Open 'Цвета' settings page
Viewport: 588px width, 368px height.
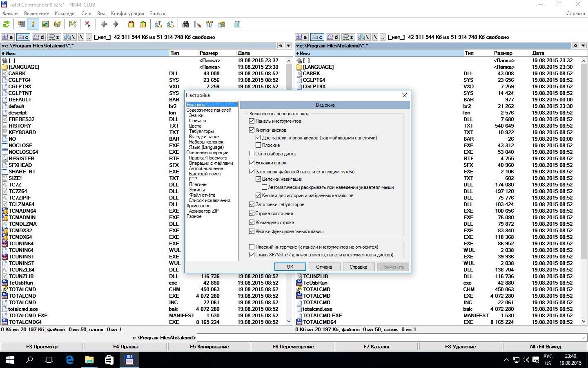tap(195, 126)
